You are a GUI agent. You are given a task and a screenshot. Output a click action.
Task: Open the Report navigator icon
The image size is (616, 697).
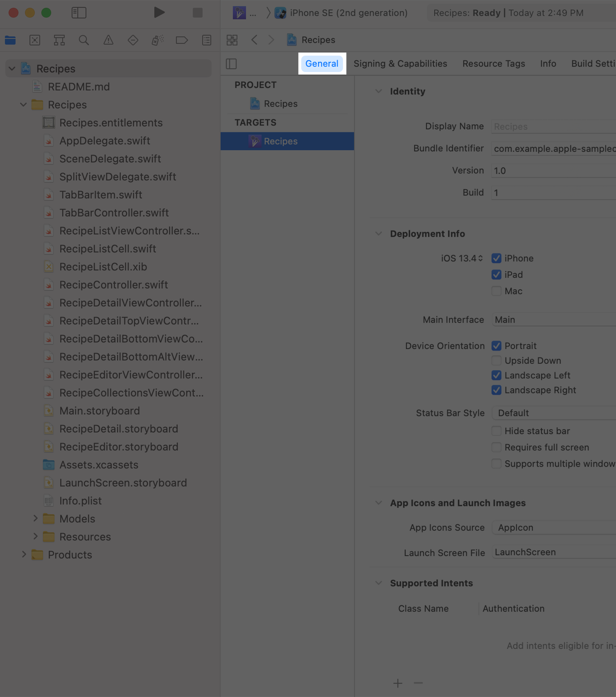point(207,40)
